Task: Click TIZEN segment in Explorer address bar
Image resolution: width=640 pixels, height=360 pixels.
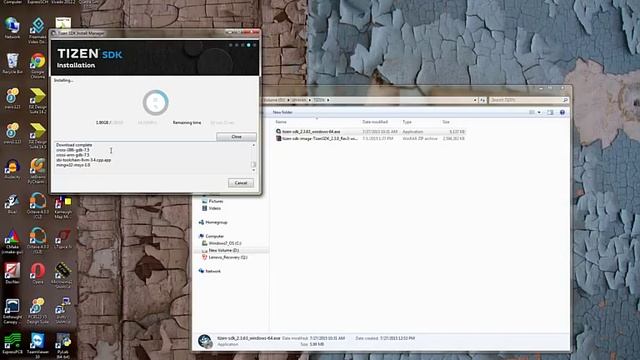Action: 319,100
